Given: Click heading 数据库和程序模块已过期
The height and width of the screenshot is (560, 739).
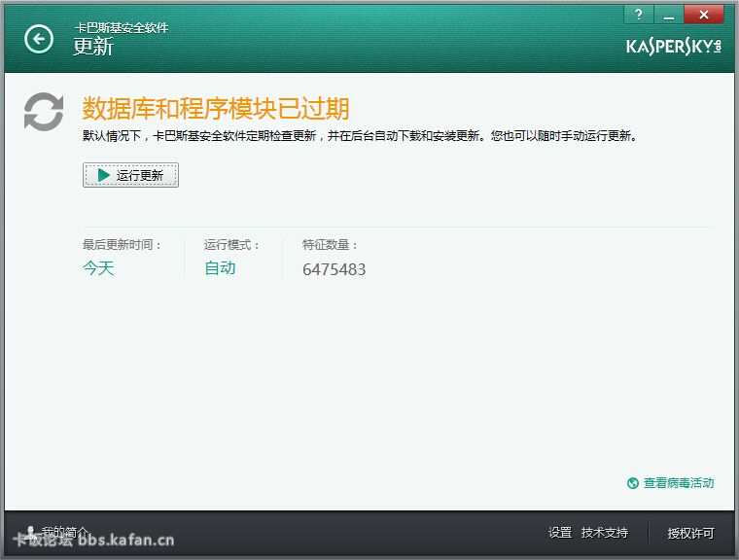Looking at the screenshot, I should (216, 109).
